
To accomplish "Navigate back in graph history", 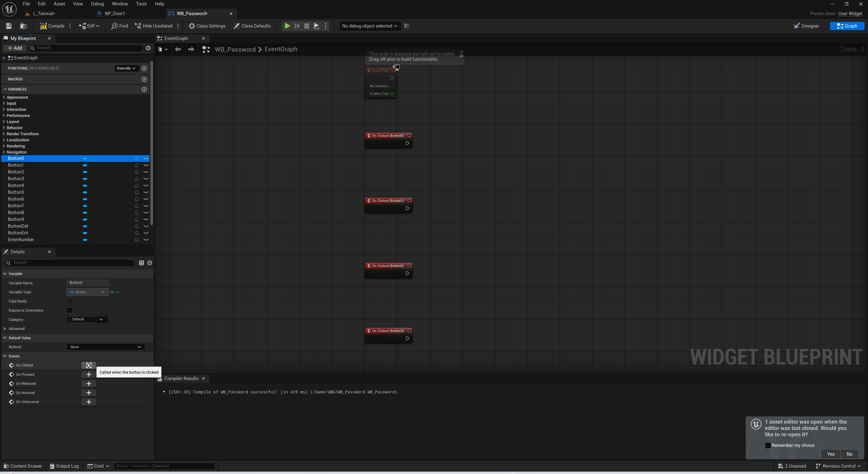I will click(178, 49).
